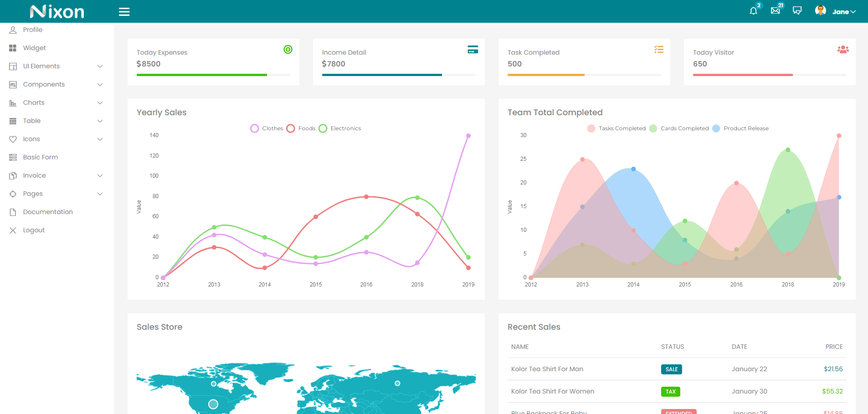Toggle the Clothes series in Yearly Sales legend
The height and width of the screenshot is (414, 868).
click(267, 128)
